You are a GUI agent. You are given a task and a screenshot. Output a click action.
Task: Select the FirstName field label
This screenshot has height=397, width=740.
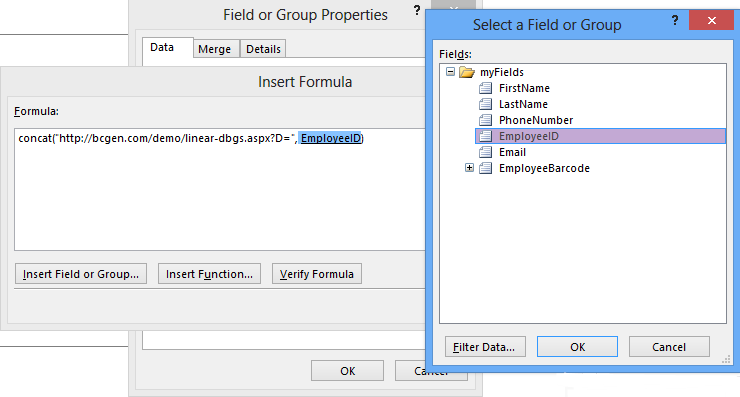point(524,88)
